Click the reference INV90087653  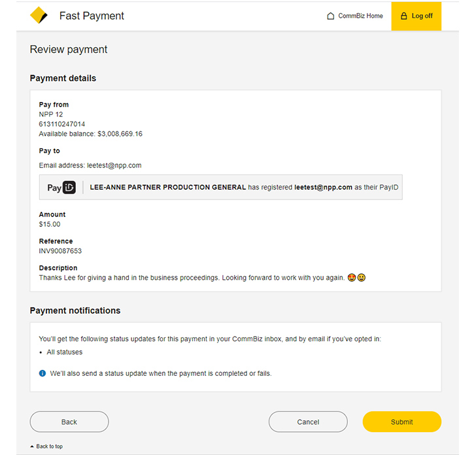pos(60,251)
